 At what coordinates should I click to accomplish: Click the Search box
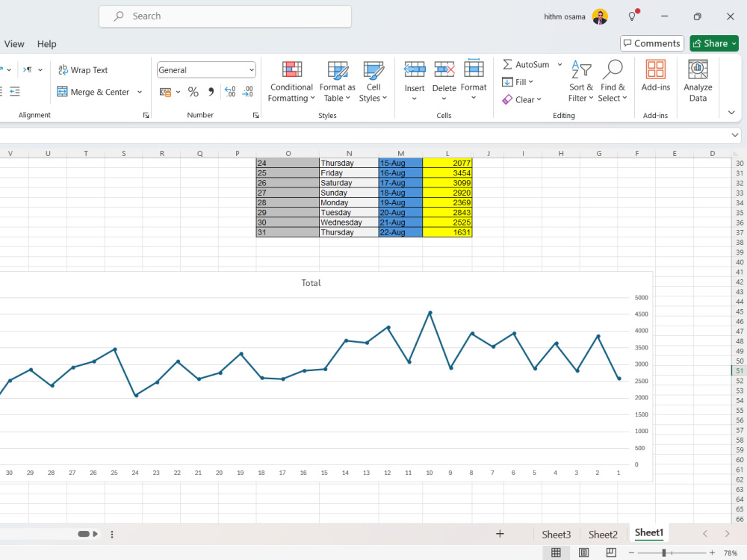point(226,16)
